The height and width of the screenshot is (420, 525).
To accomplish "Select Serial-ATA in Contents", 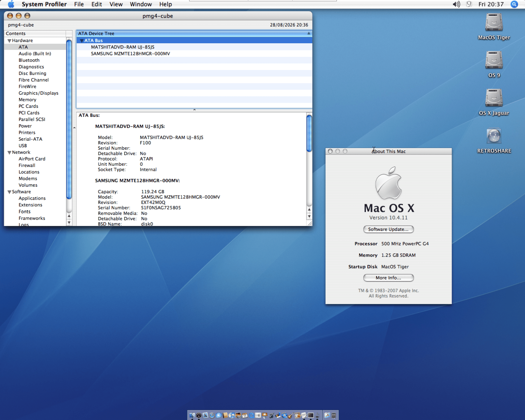I will 30,139.
